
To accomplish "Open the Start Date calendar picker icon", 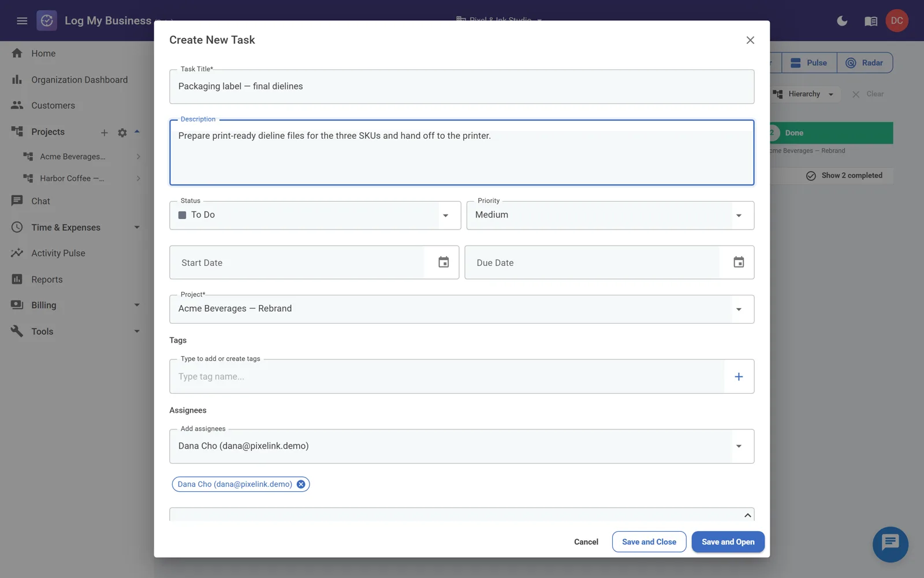I will (x=444, y=262).
